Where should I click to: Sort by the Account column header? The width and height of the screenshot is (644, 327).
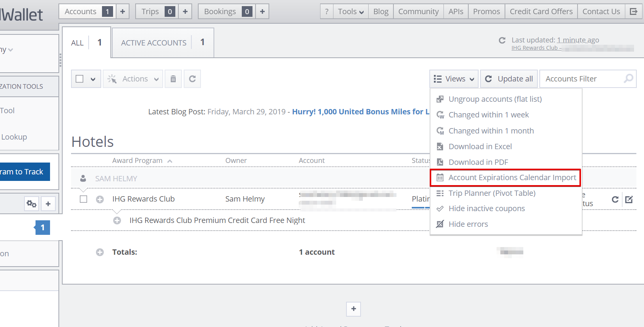point(312,161)
